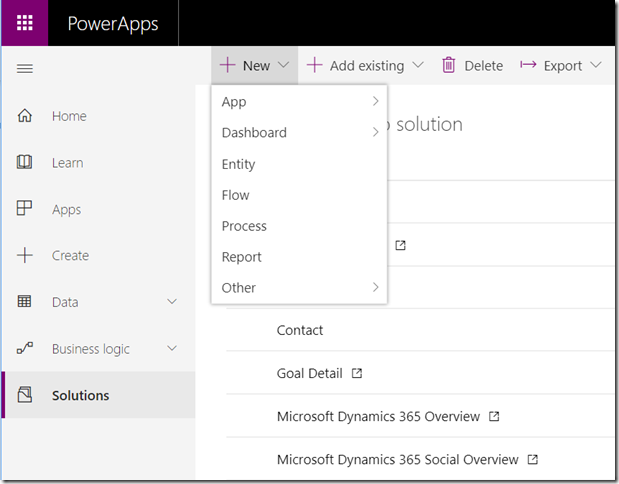This screenshot has width=619, height=484.
Task: Click the Apps grid icon
Action: pos(25,209)
